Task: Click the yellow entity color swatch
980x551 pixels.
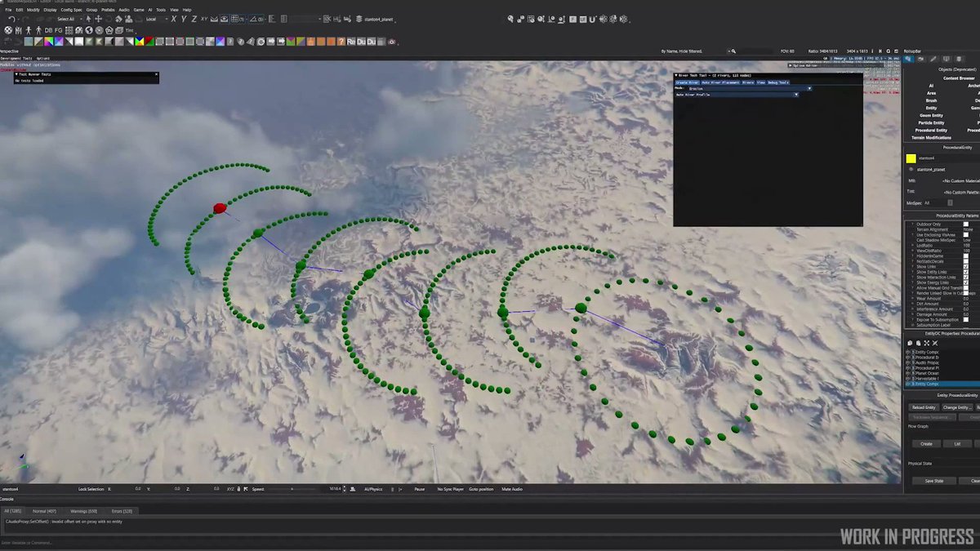Action: (x=911, y=158)
